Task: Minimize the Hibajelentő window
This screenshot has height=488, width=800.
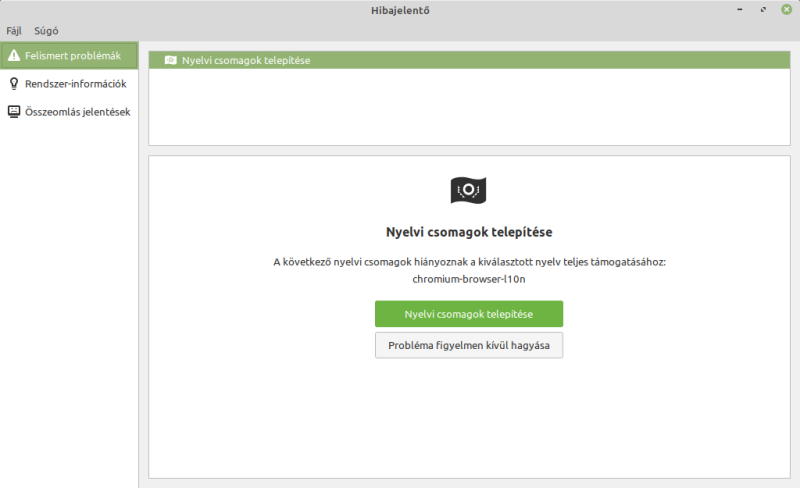Action: coord(740,10)
